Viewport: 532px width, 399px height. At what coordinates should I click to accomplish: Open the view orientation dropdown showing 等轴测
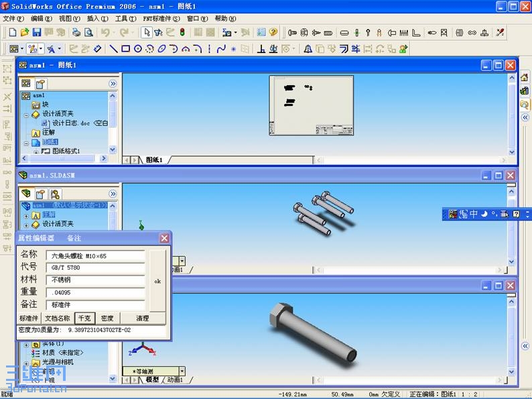[x=182, y=371]
